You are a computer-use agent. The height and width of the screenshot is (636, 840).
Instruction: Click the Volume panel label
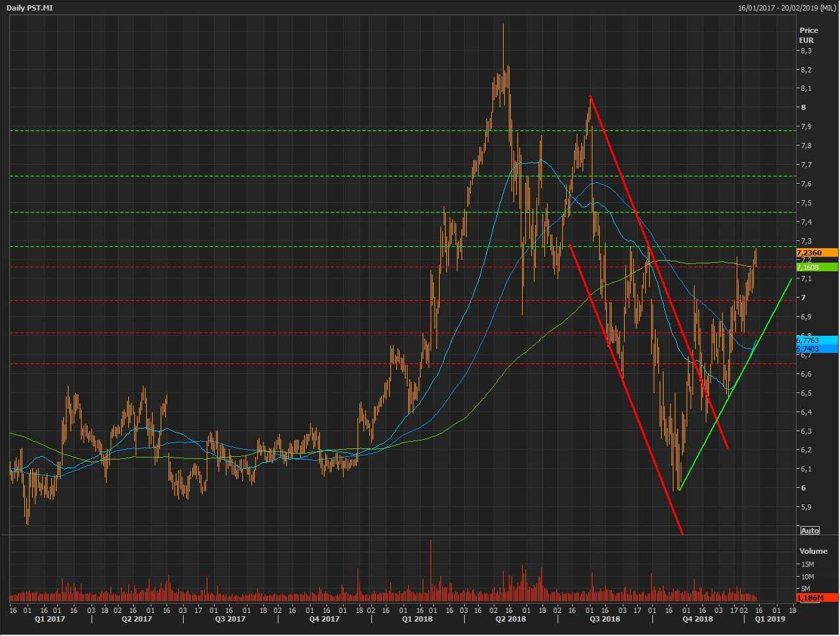coord(813,551)
